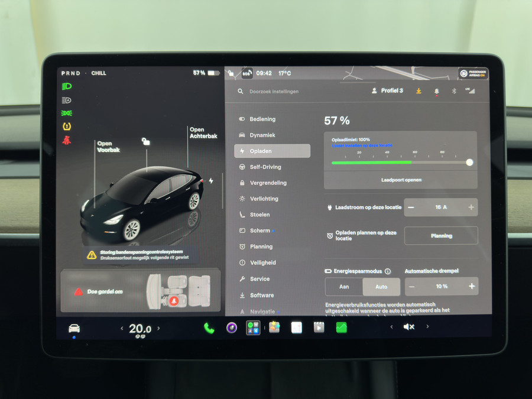Viewport: 532px width, 399px height.
Task: Open the Toybox arcade icon in dock
Action: click(x=274, y=327)
